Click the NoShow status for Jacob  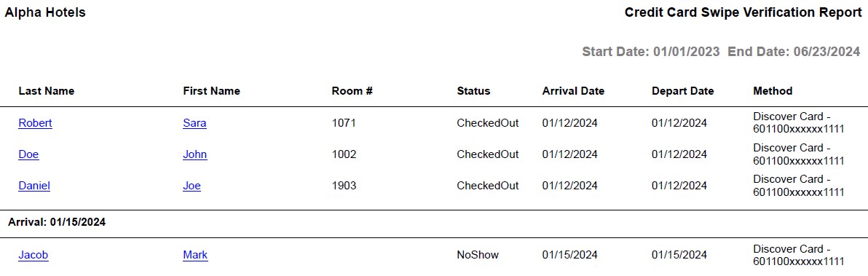(x=478, y=255)
